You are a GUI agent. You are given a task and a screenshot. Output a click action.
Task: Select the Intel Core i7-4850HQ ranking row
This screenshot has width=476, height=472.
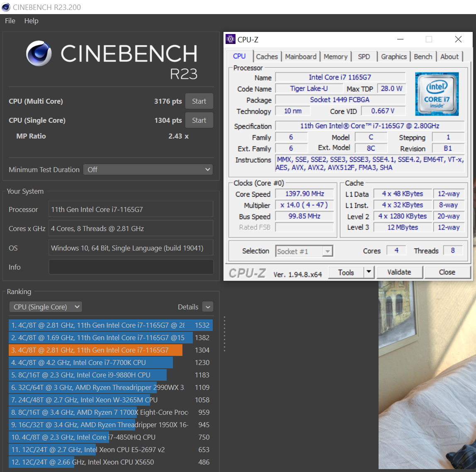111,437
